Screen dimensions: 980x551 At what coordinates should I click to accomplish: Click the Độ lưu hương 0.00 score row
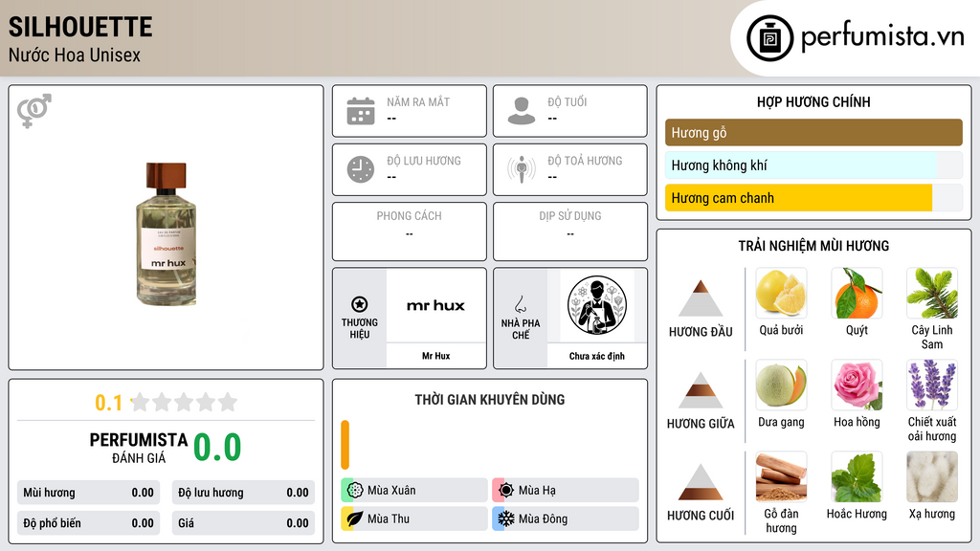coord(243,493)
